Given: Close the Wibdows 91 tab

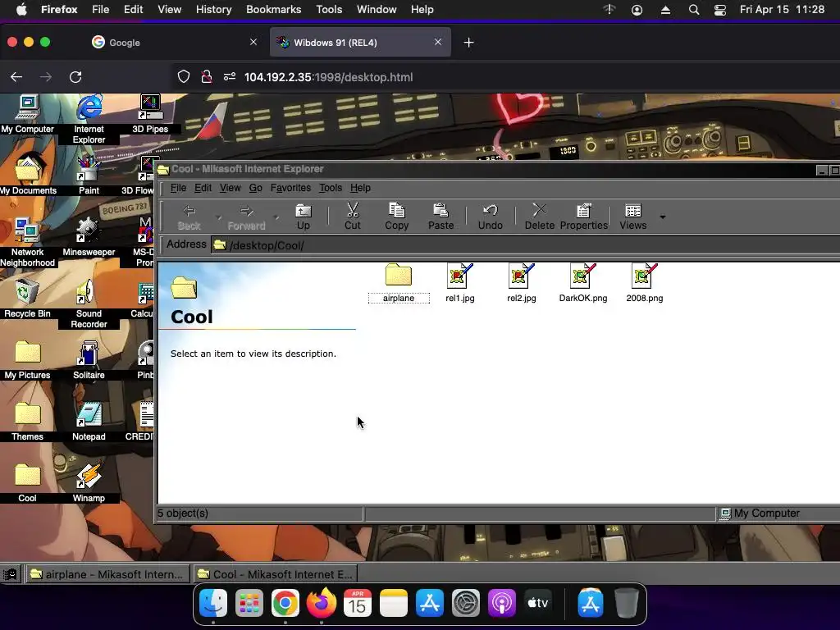Looking at the screenshot, I should 438,42.
